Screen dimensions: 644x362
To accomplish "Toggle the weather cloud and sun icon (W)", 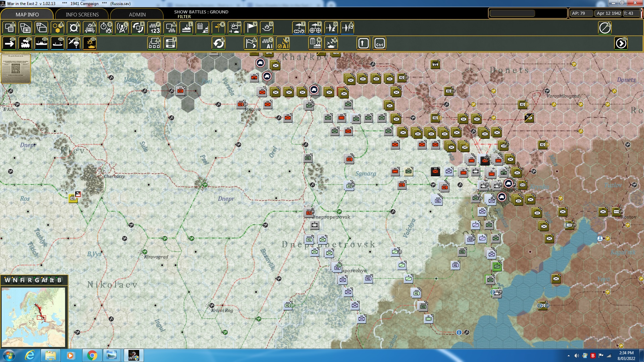I will point(234,28).
